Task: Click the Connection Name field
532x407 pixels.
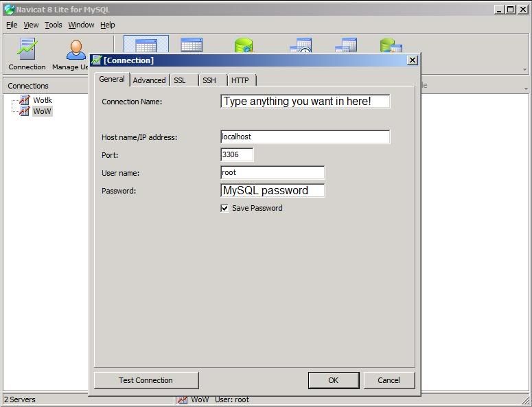Action: (305, 101)
